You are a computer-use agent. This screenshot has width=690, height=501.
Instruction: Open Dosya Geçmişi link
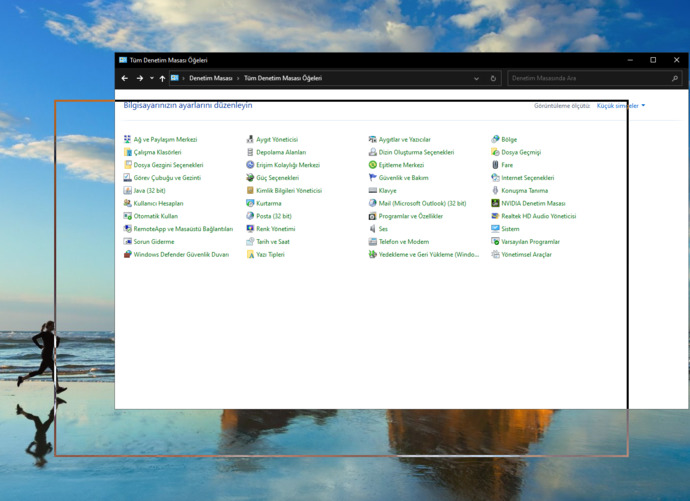521,152
